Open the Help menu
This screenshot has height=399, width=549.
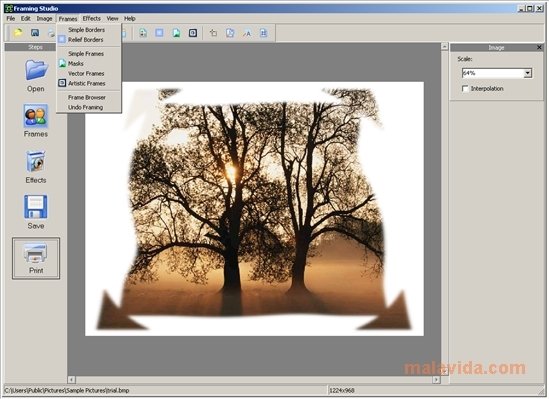point(130,18)
